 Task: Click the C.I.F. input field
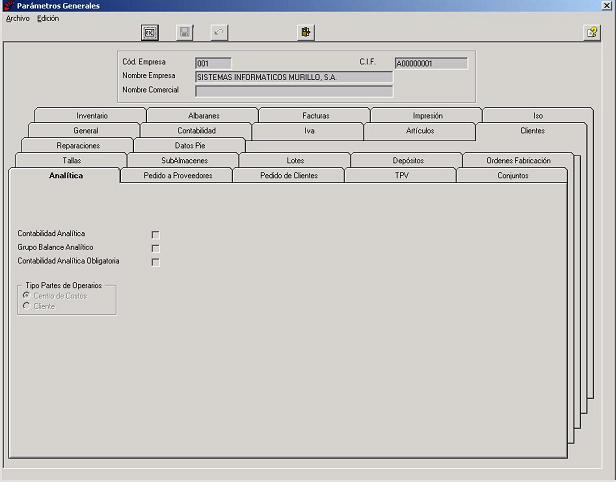(x=431, y=63)
